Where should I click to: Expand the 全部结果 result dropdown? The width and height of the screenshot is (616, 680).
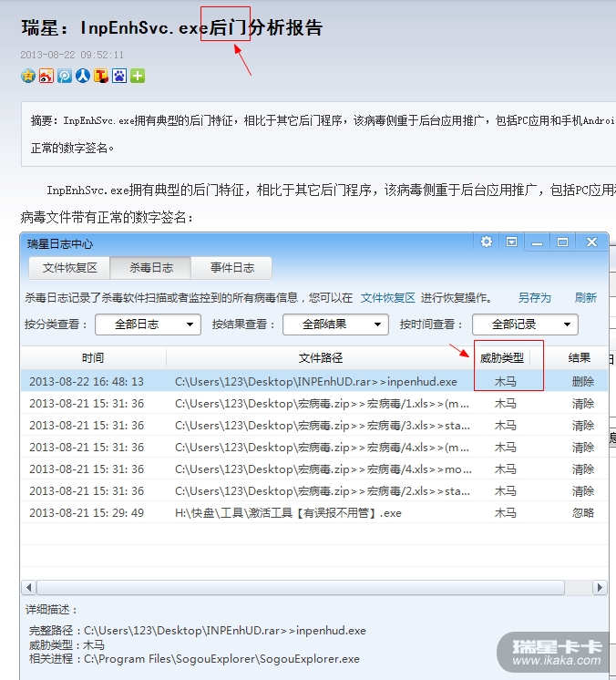(x=335, y=325)
